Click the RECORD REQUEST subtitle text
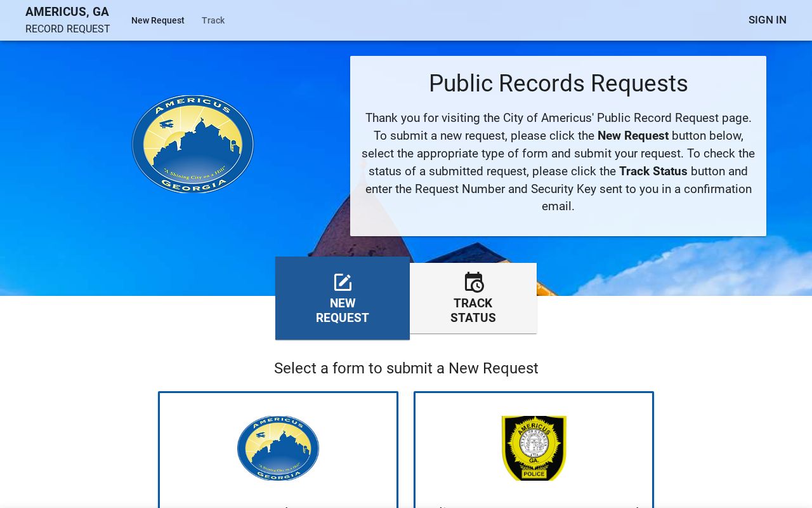This screenshot has height=508, width=812. click(68, 29)
